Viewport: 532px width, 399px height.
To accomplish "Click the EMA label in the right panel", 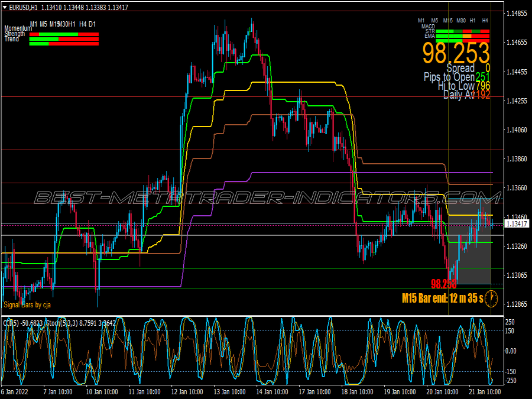I will [430, 35].
